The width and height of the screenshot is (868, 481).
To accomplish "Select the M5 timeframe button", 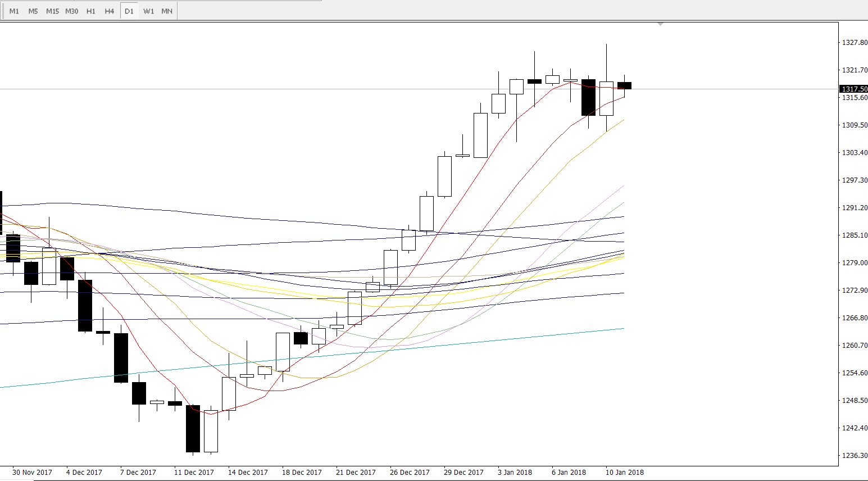I will point(33,11).
